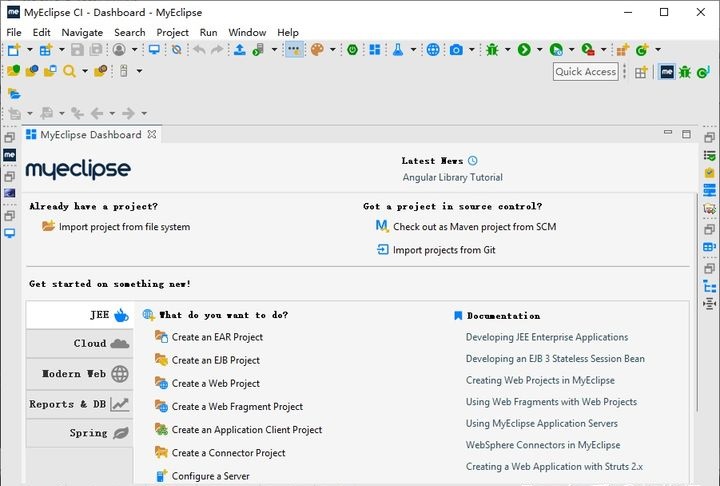The image size is (720, 486).
Task: Click the blue lab flask icon
Action: click(398, 50)
